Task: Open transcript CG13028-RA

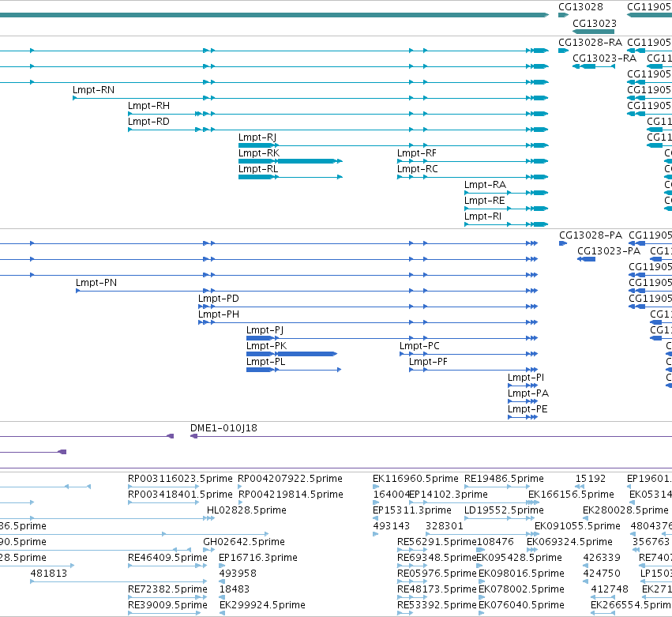Action: pos(590,42)
